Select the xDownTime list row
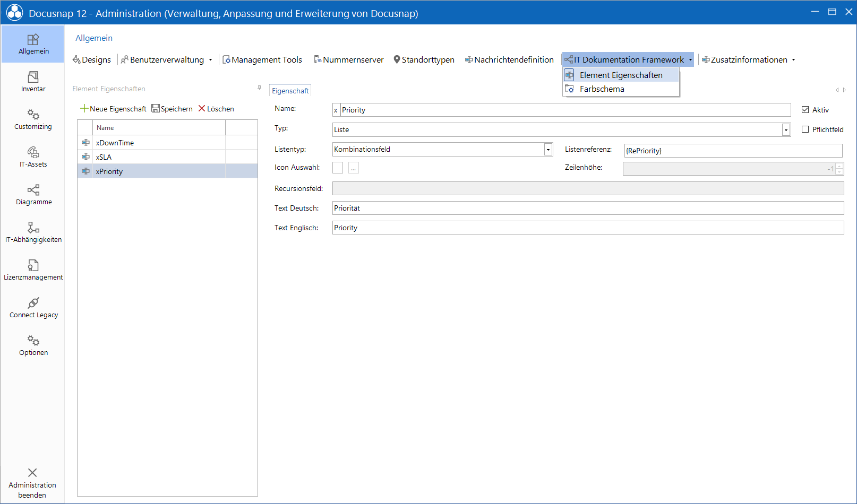The width and height of the screenshot is (857, 504). (x=167, y=143)
